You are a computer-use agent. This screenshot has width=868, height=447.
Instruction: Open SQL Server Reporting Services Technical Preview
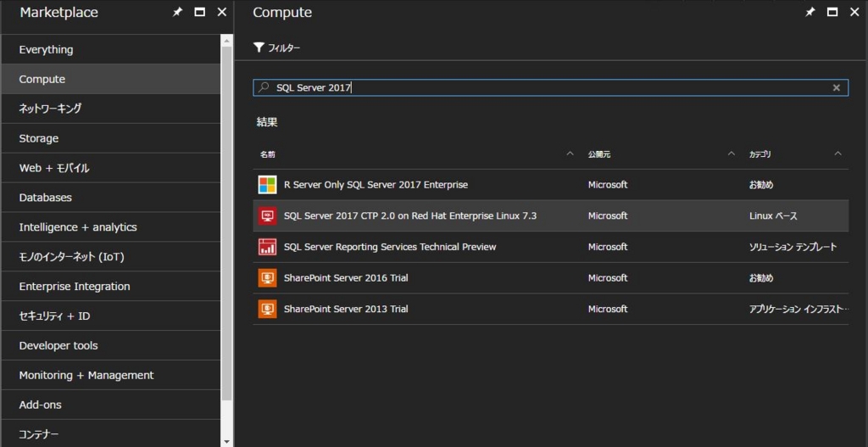390,247
